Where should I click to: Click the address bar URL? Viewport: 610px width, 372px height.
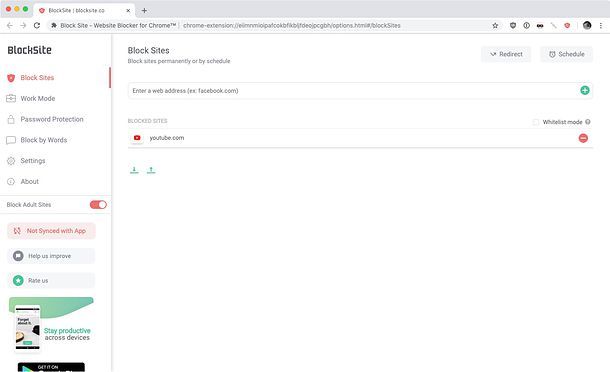pos(292,25)
